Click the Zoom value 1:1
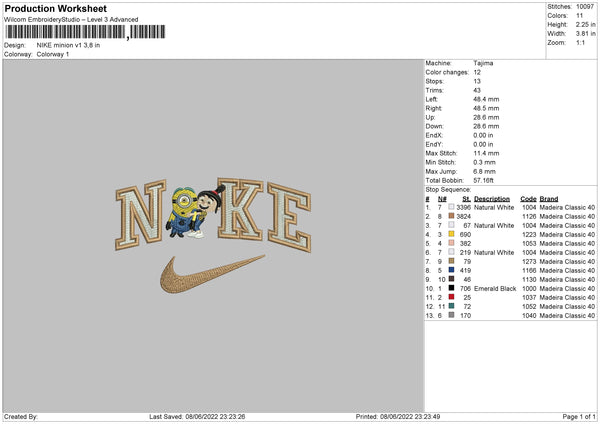Viewport: 600px width, 424px height. (580, 42)
